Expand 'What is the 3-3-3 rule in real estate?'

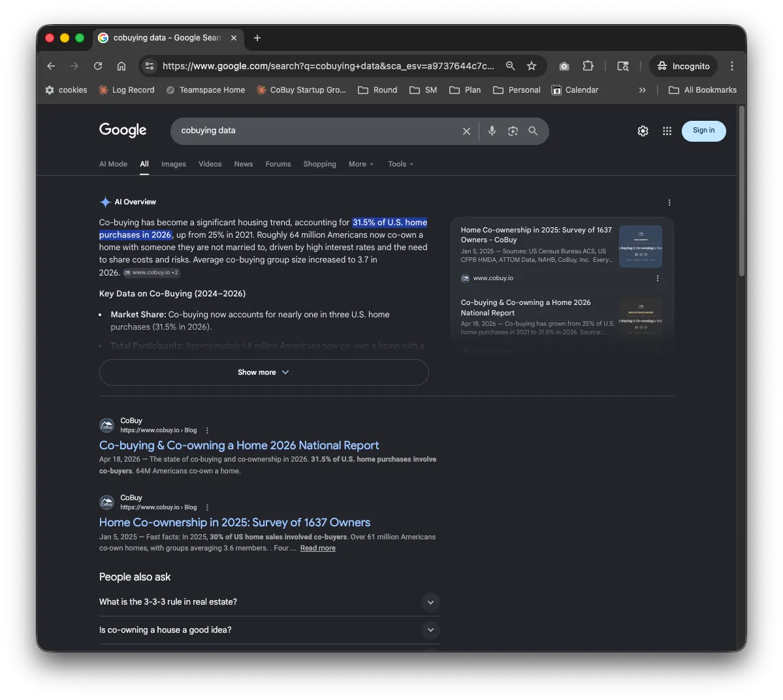pyautogui.click(x=269, y=602)
